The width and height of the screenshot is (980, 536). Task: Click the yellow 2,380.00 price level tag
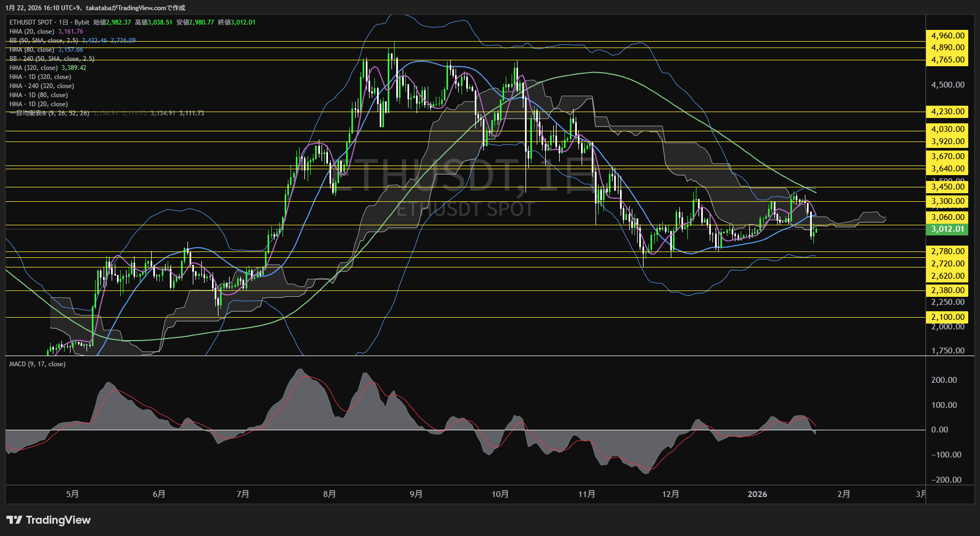[x=947, y=290]
